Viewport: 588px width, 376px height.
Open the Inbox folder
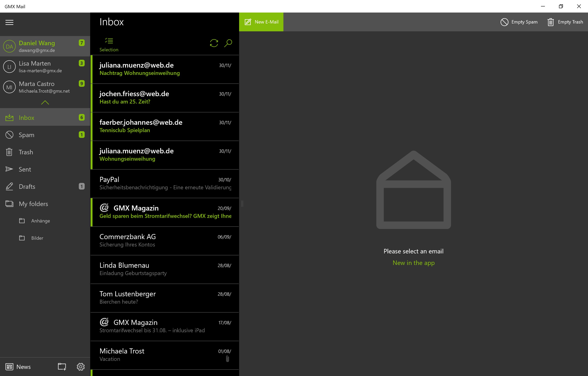coord(26,117)
